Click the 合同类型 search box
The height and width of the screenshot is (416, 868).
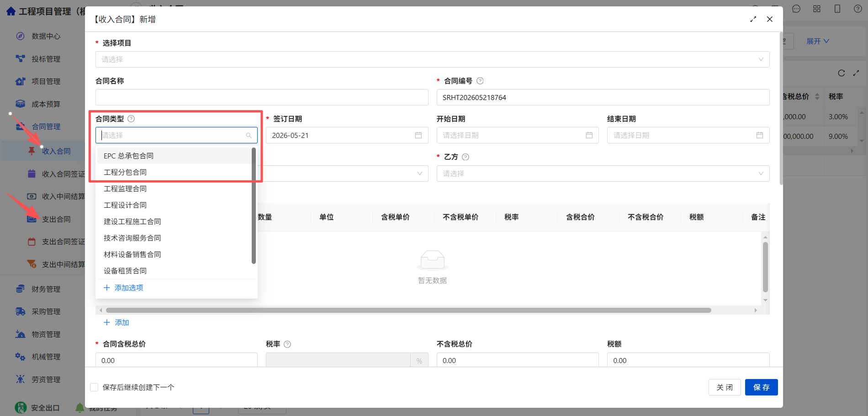point(176,135)
